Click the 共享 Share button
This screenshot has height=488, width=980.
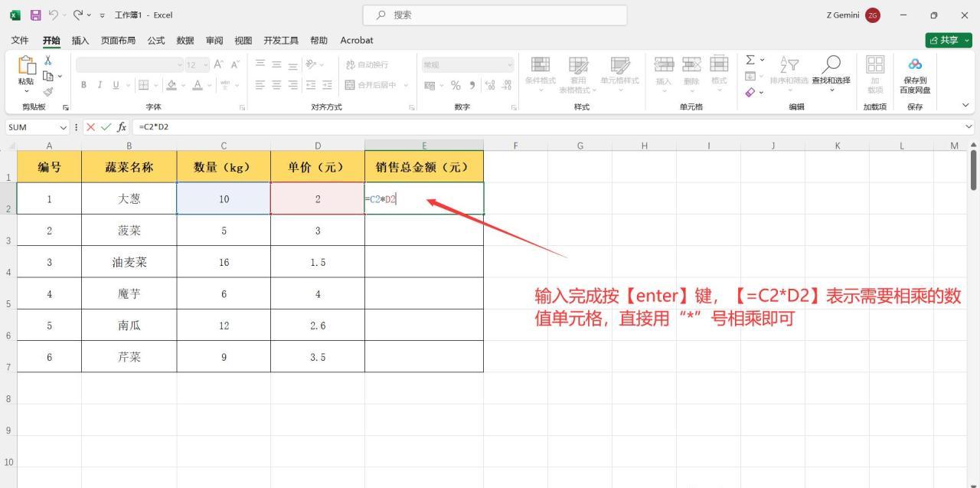click(x=949, y=40)
